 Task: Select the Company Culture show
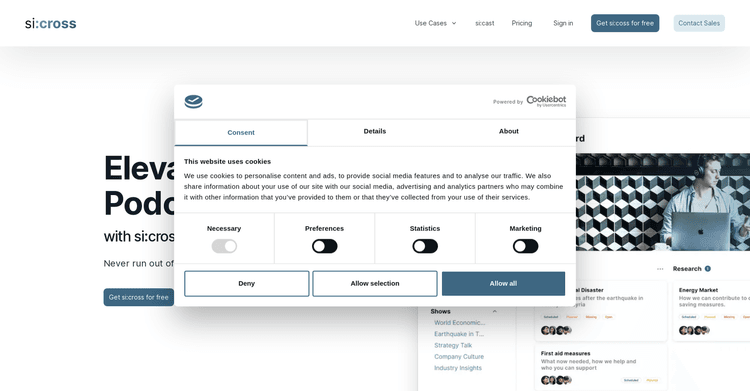point(459,357)
